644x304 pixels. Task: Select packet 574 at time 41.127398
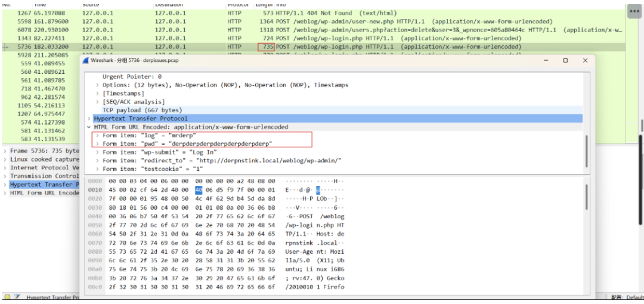[x=41, y=122]
